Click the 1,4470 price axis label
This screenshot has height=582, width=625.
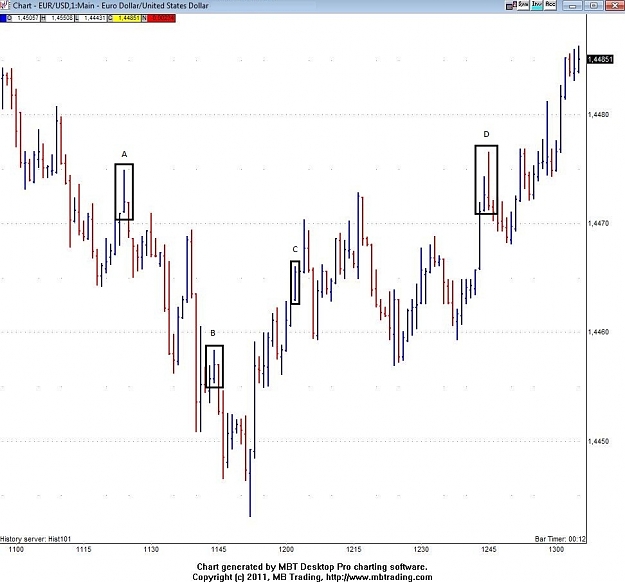598,223
